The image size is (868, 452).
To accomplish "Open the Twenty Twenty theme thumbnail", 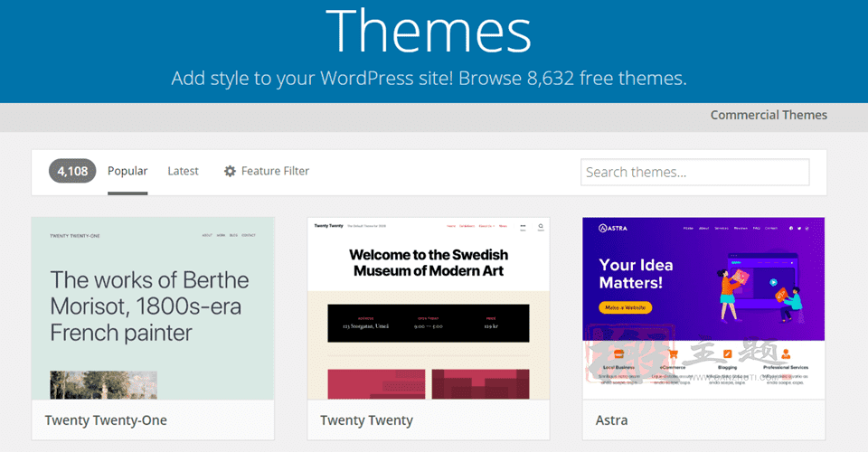I will click(x=429, y=308).
